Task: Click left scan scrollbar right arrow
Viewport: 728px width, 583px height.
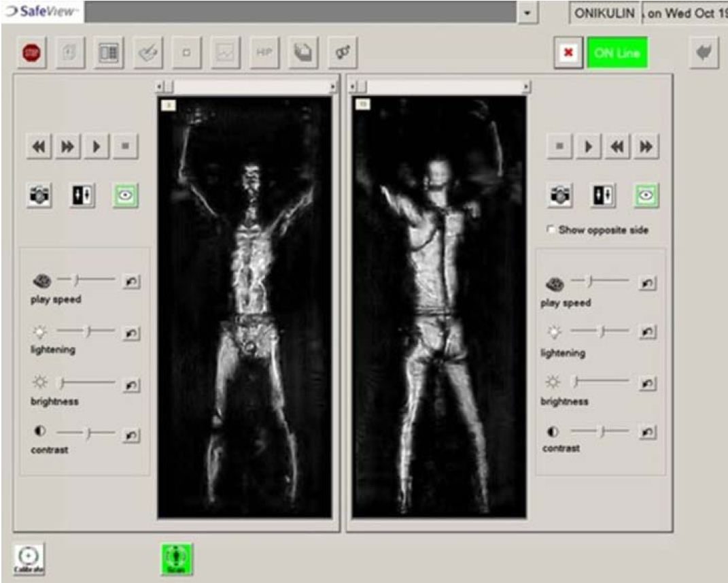Action: 332,86
